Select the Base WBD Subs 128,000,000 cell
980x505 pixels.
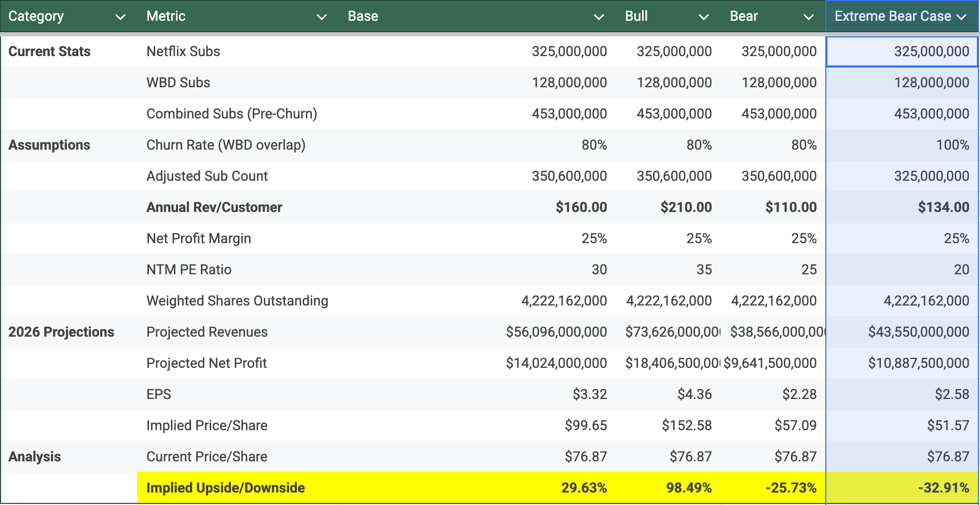478,83
